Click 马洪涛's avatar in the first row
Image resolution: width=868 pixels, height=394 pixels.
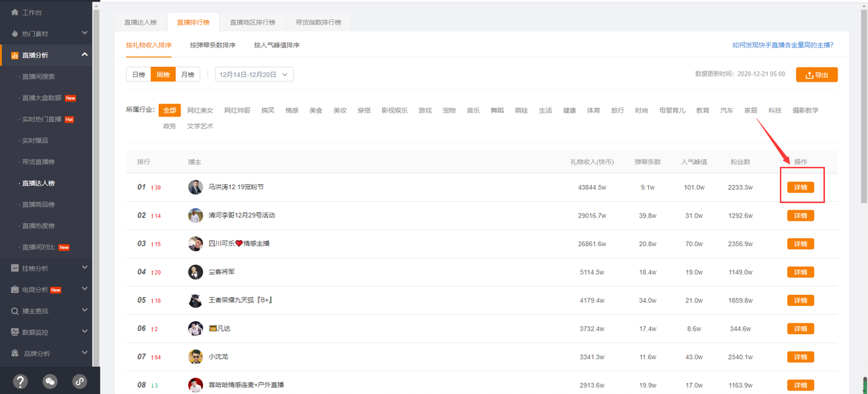point(195,187)
